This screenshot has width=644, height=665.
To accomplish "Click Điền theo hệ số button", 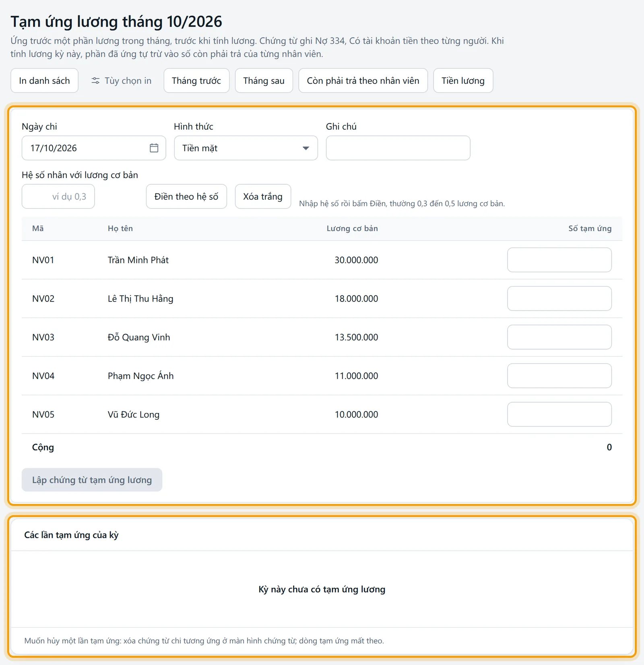I will (186, 196).
